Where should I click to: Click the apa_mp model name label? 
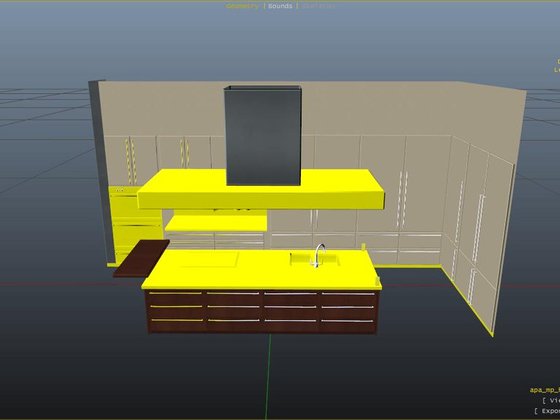545,390
